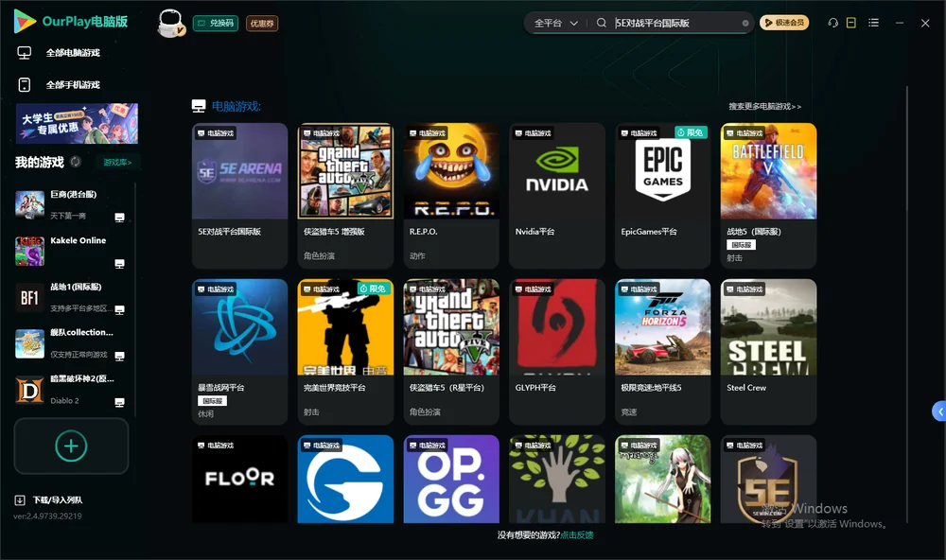Select the GLYPH平台 card
This screenshot has width=946, height=560.
(x=557, y=352)
